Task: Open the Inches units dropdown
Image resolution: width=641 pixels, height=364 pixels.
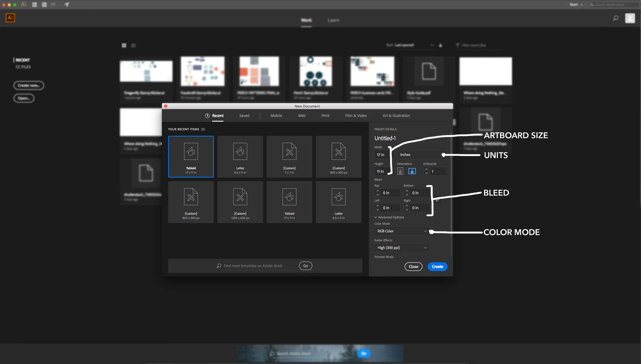Action: [x=421, y=155]
